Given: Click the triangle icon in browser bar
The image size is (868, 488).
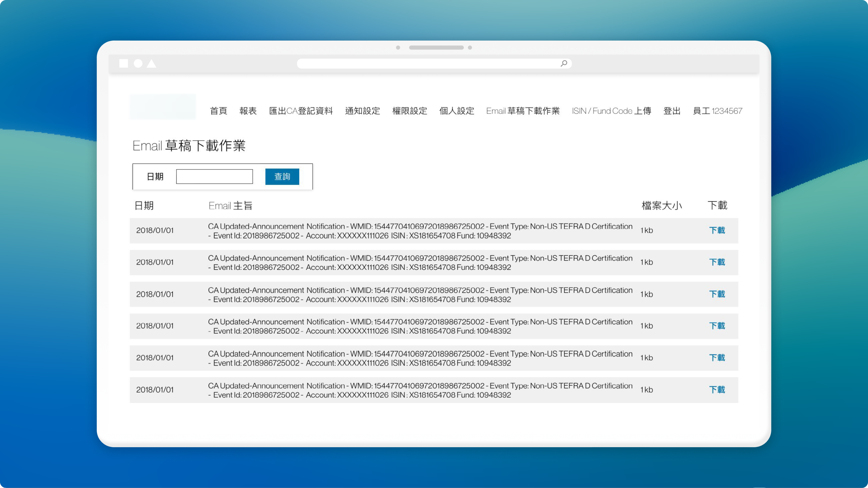Looking at the screenshot, I should (152, 63).
